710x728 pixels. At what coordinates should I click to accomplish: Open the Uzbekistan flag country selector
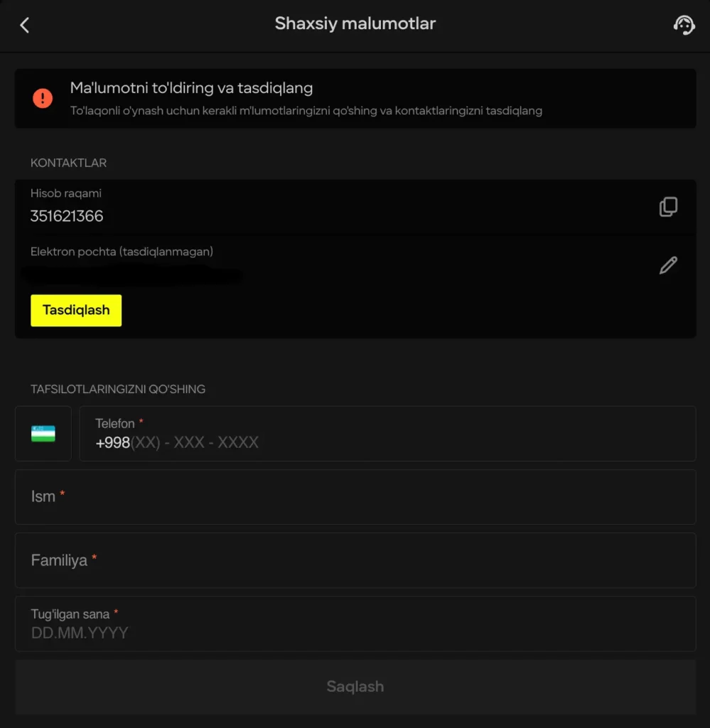tap(43, 434)
